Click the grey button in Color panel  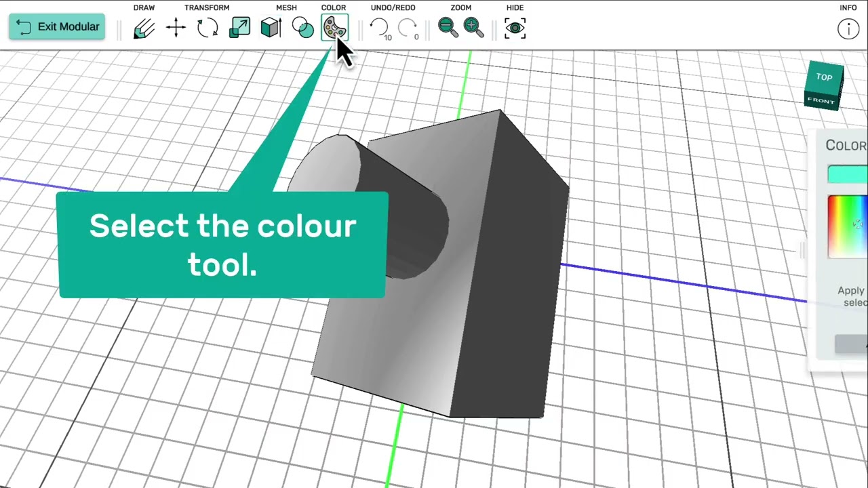tap(852, 344)
